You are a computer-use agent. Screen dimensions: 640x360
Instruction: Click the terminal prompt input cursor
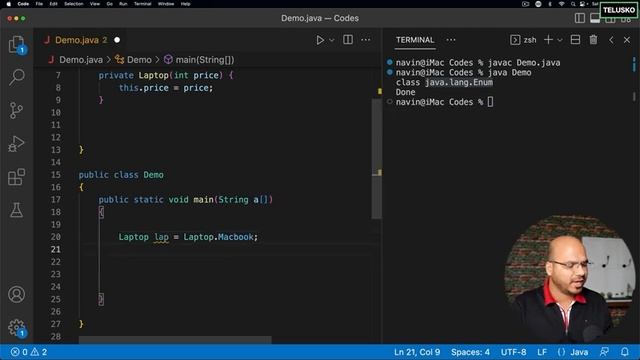tap(490, 102)
